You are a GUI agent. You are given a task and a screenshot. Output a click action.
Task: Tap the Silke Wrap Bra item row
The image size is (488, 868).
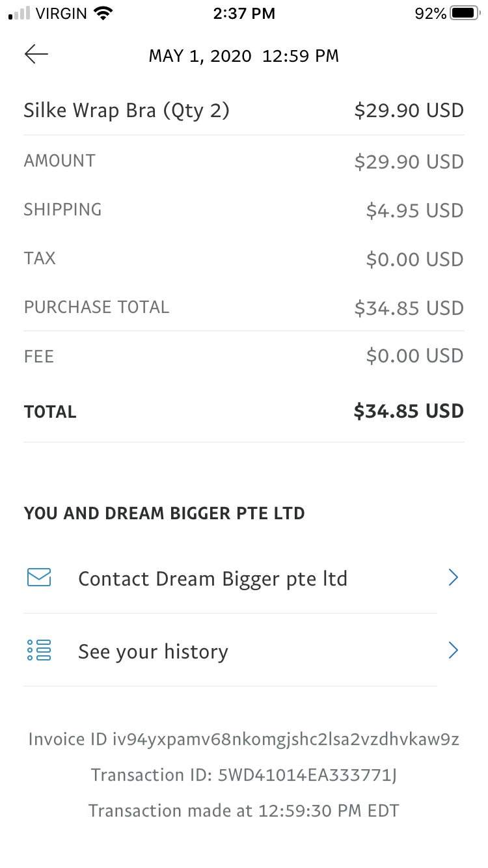(x=244, y=111)
